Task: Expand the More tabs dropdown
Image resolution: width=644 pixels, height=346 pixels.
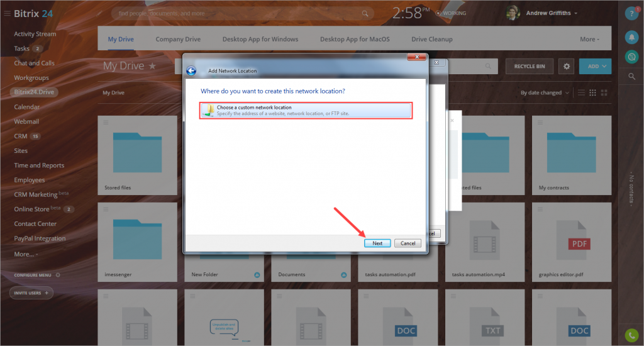Action: [x=589, y=39]
